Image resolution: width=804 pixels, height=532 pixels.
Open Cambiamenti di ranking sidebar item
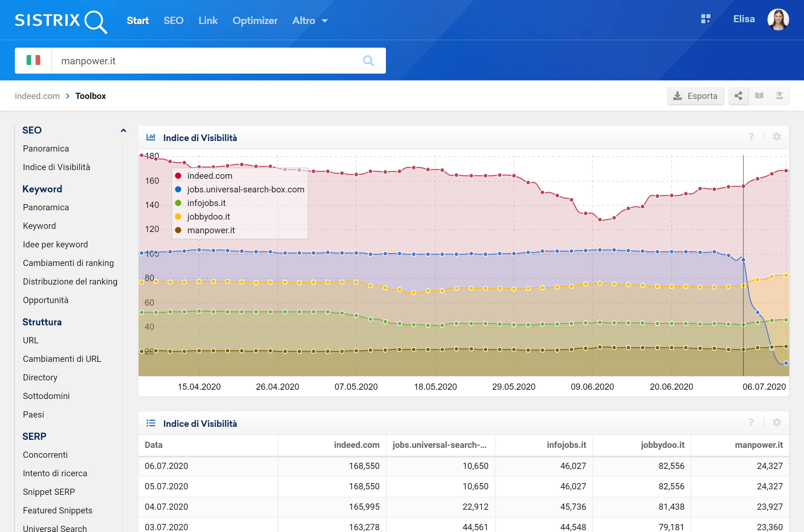[68, 263]
